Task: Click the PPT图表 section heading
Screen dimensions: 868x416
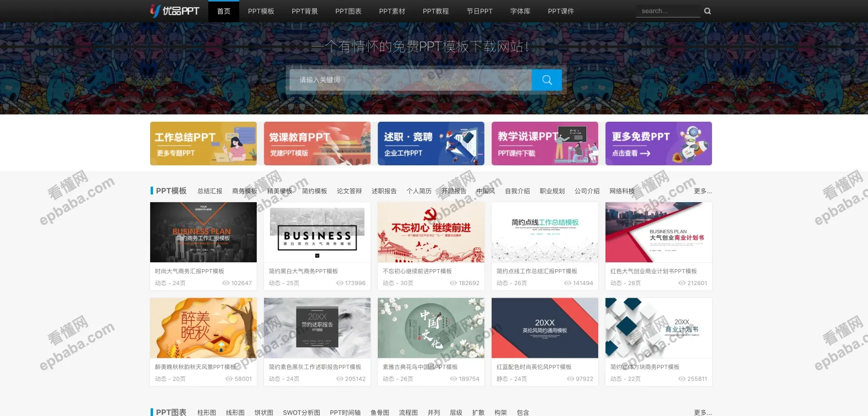Action: pyautogui.click(x=171, y=412)
